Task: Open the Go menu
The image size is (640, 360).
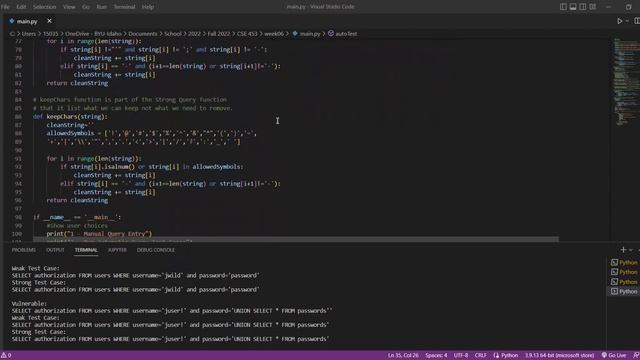Action: tap(86, 7)
